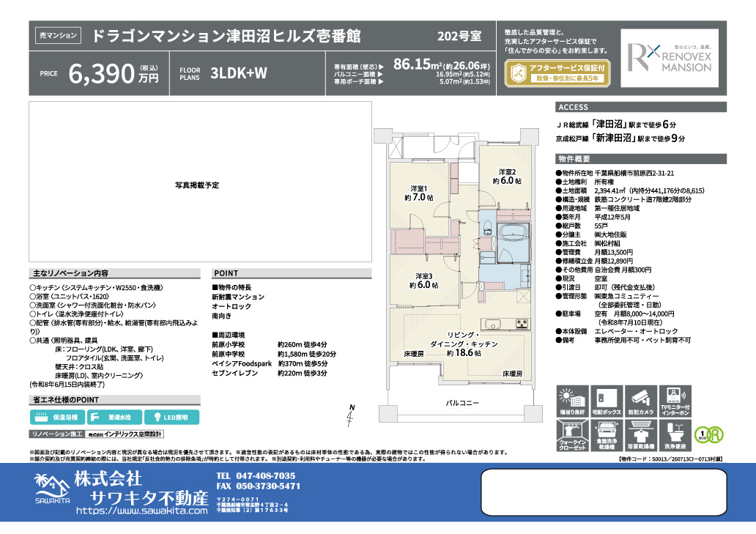The width and height of the screenshot is (756, 534).
Task: Click the 物件コード S0013 code text
Action: pyautogui.click(x=671, y=459)
